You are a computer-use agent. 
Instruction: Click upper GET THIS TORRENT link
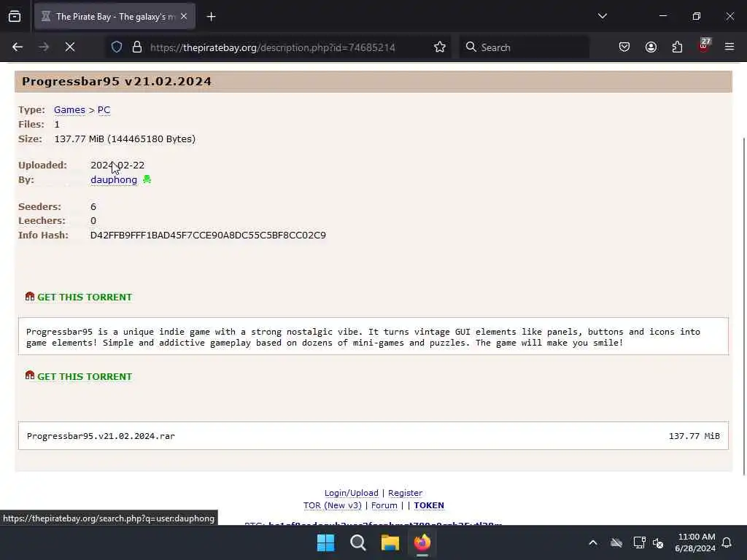[85, 297]
